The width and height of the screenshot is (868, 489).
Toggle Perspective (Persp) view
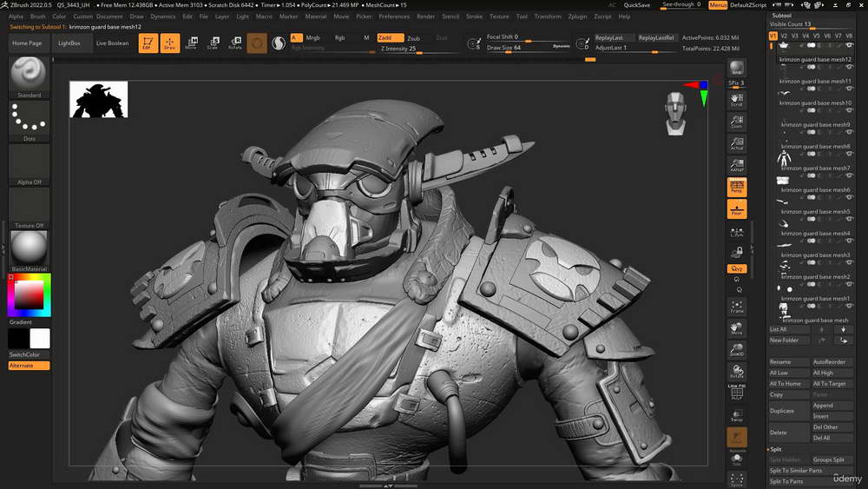[736, 188]
